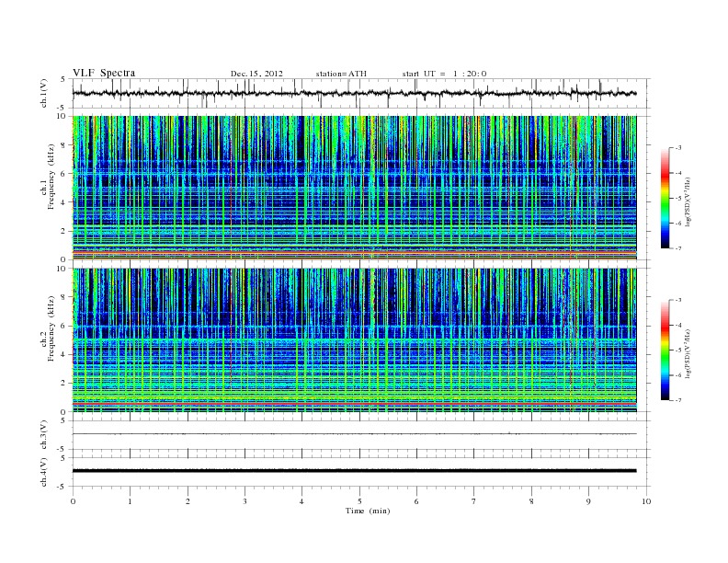Click the "5" tick of ch.1(V) axis
The width and height of the screenshot is (728, 563).
(x=63, y=79)
